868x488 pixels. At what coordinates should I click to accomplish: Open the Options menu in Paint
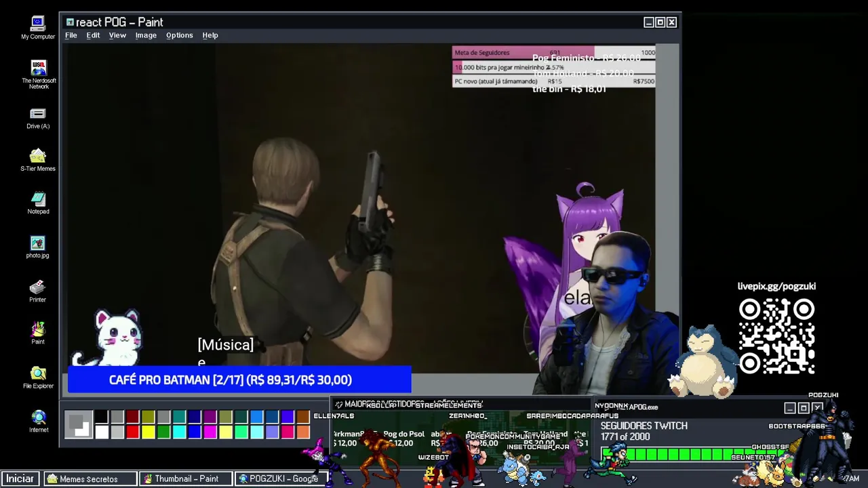[180, 35]
